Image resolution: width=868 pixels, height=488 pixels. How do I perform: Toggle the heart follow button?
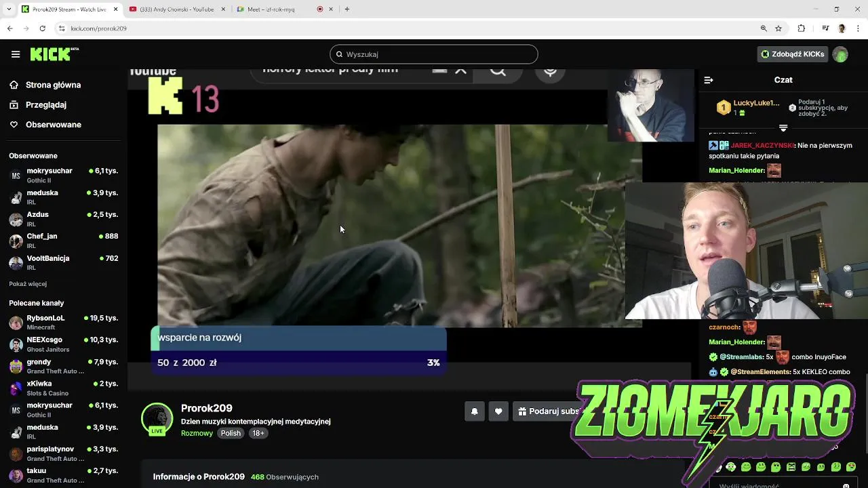[x=498, y=411]
